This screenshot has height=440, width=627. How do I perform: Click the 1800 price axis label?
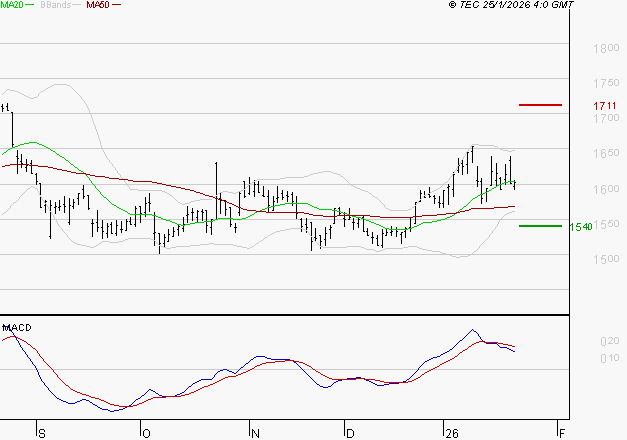coord(606,48)
